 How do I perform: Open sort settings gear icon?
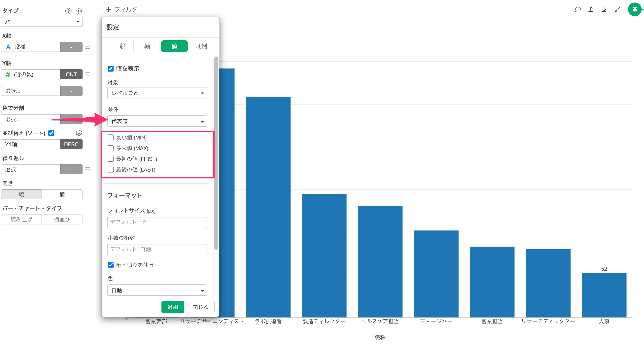coord(79,133)
